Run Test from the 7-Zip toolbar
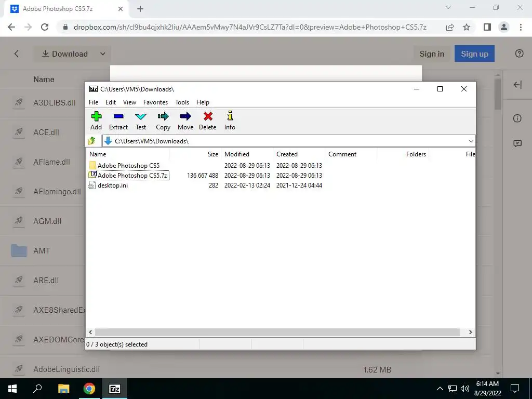Screen dimensions: 532x399 point(141,121)
